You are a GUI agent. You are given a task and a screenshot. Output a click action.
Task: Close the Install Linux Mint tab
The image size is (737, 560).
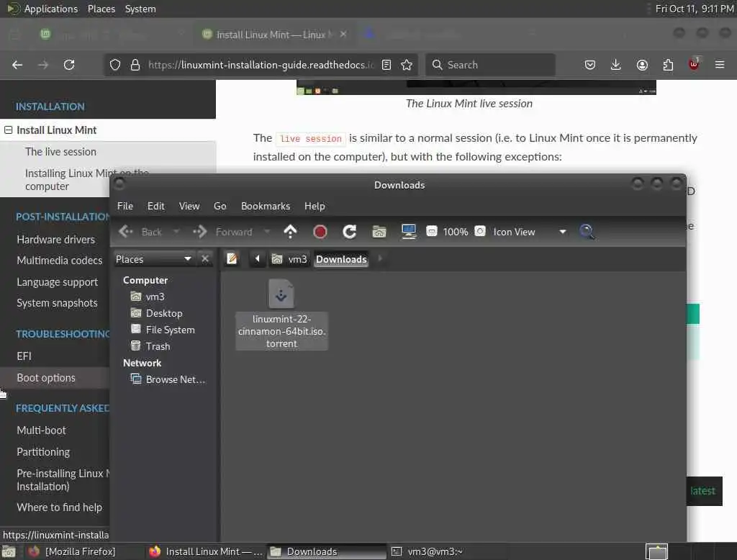[x=343, y=35]
